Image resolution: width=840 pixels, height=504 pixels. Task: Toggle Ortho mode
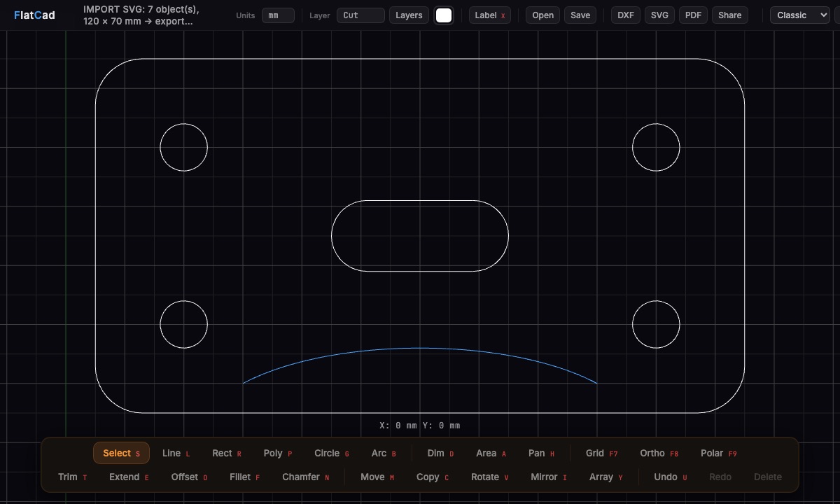click(659, 453)
